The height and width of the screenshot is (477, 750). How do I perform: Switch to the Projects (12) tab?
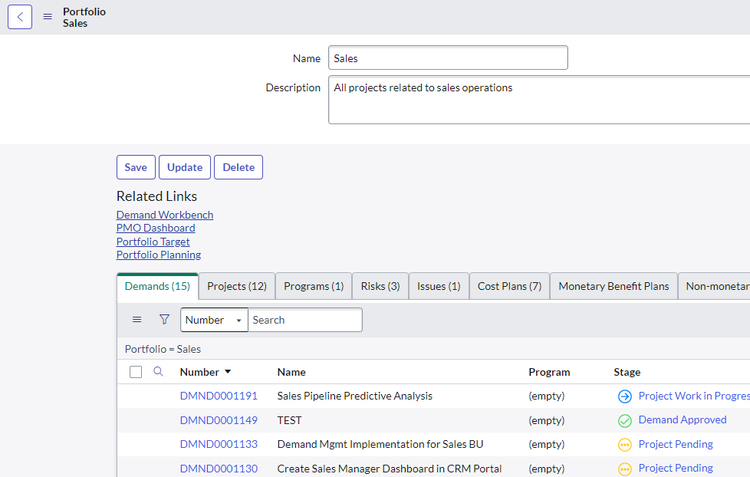(237, 286)
